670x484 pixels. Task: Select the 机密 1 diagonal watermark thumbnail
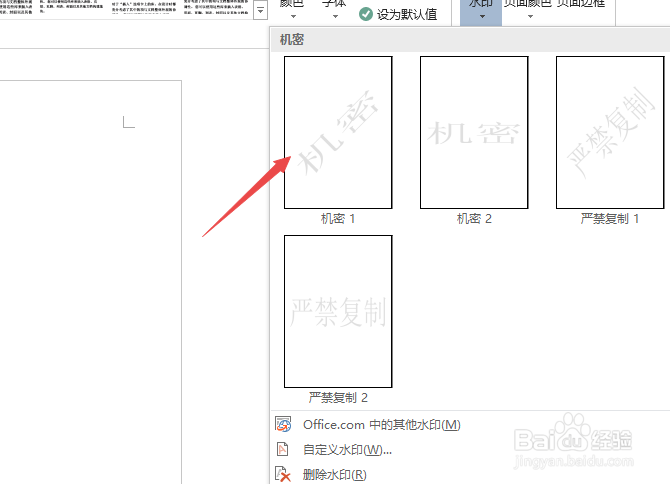pos(338,132)
